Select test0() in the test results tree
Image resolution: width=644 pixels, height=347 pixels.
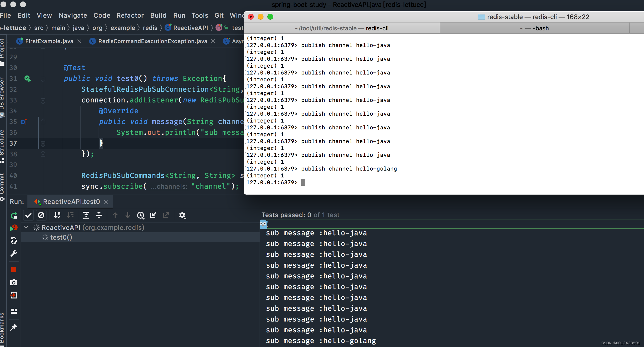coord(61,237)
